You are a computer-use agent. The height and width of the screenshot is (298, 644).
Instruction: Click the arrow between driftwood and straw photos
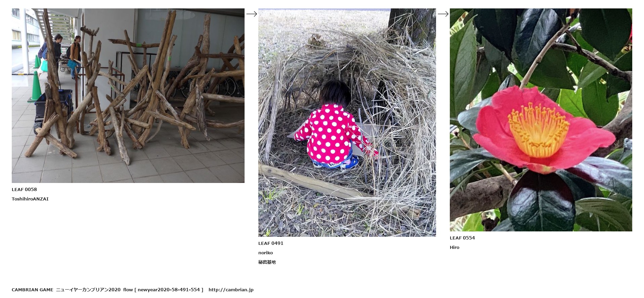(x=252, y=14)
